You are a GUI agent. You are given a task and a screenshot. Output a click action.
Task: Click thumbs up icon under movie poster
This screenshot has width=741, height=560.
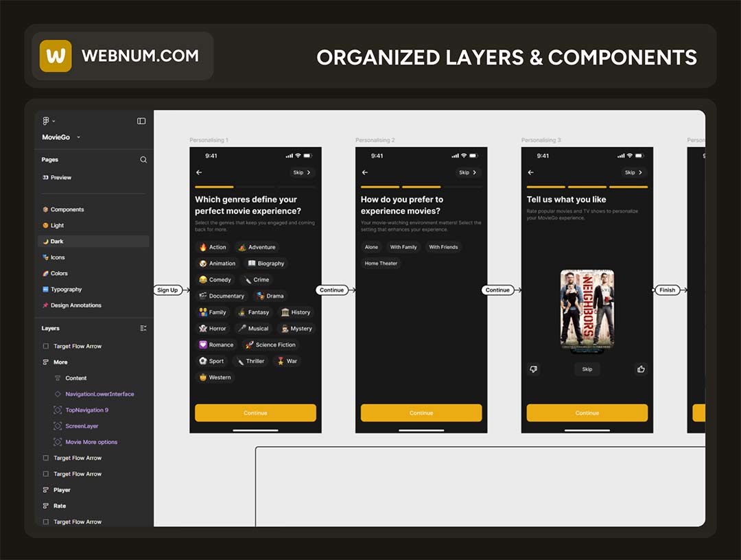(x=641, y=369)
